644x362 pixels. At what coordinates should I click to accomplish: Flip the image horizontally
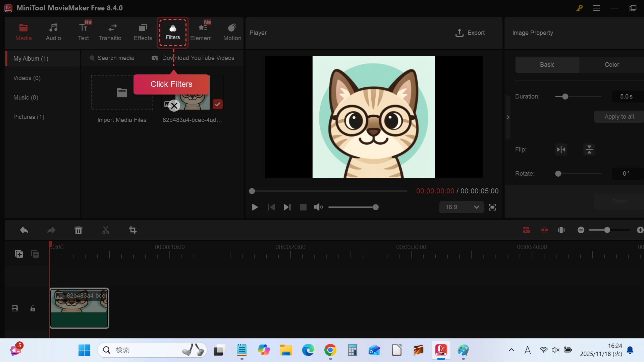click(561, 149)
